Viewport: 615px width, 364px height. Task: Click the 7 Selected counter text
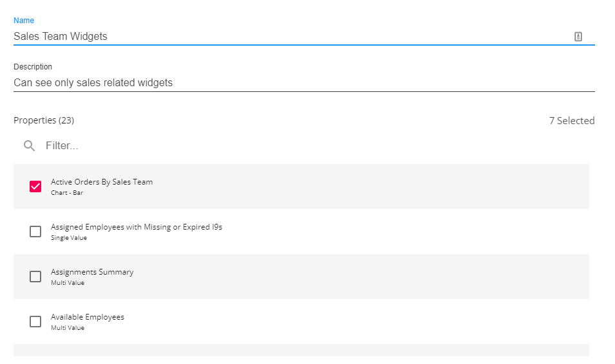571,121
